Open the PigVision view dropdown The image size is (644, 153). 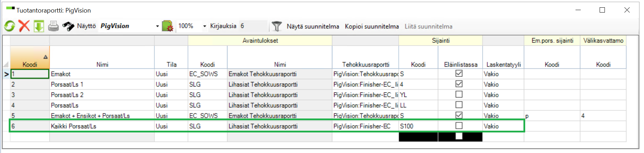tap(157, 26)
